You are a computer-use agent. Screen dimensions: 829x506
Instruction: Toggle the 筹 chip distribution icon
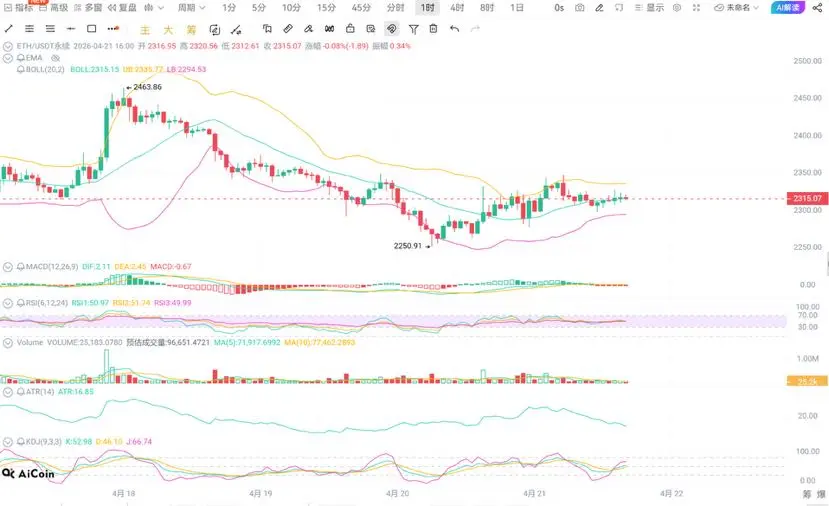coord(191,30)
